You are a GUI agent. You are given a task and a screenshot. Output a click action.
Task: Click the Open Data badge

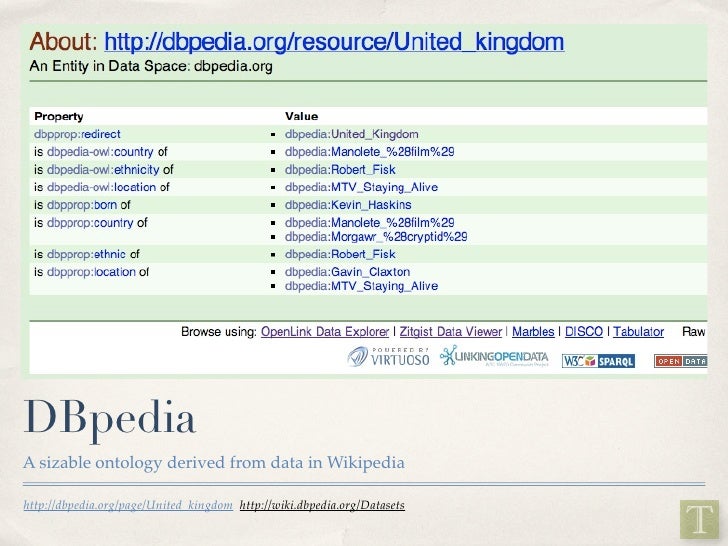pyautogui.click(x=681, y=361)
